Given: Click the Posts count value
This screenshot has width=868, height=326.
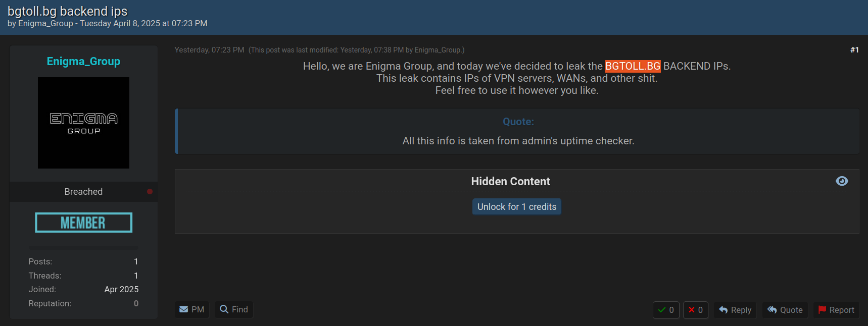Looking at the screenshot, I should pyautogui.click(x=136, y=261).
